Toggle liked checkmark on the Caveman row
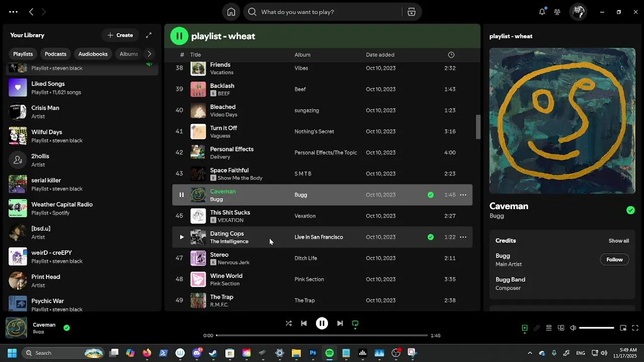The width and height of the screenshot is (644, 362). tap(431, 195)
